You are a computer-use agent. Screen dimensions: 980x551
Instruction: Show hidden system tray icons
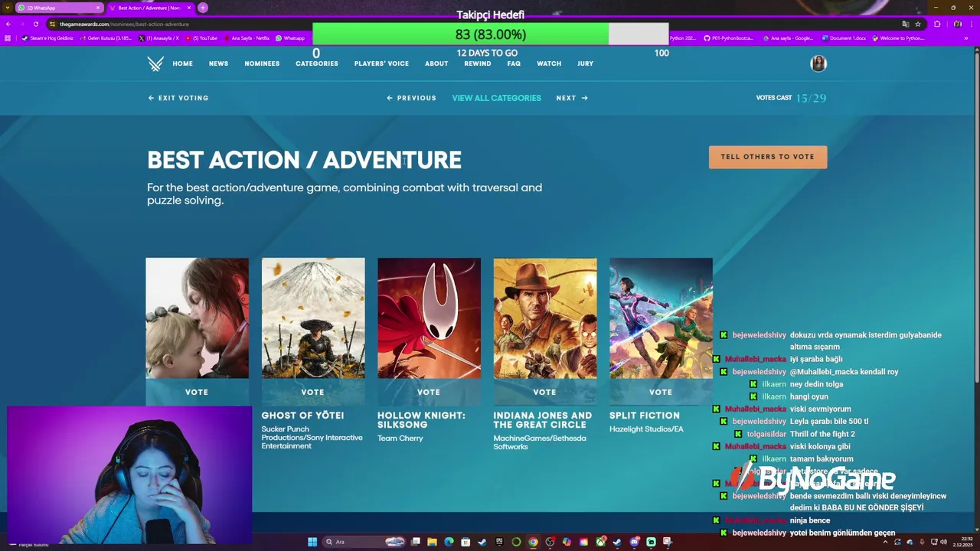coord(885,542)
